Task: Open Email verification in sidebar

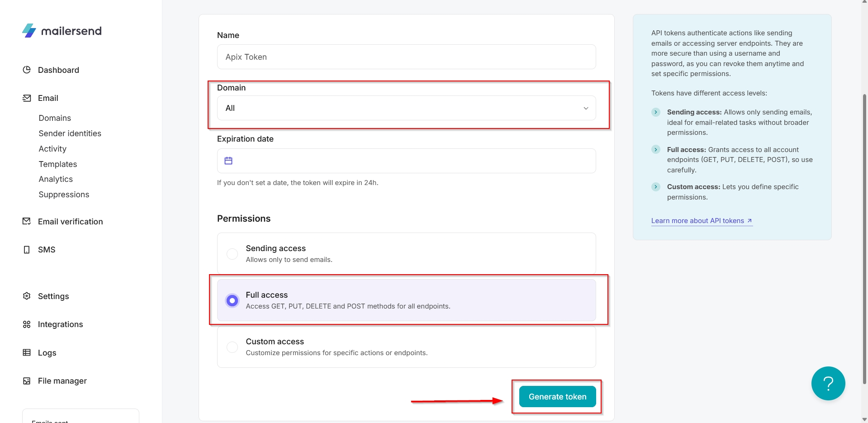Action: 70,222
